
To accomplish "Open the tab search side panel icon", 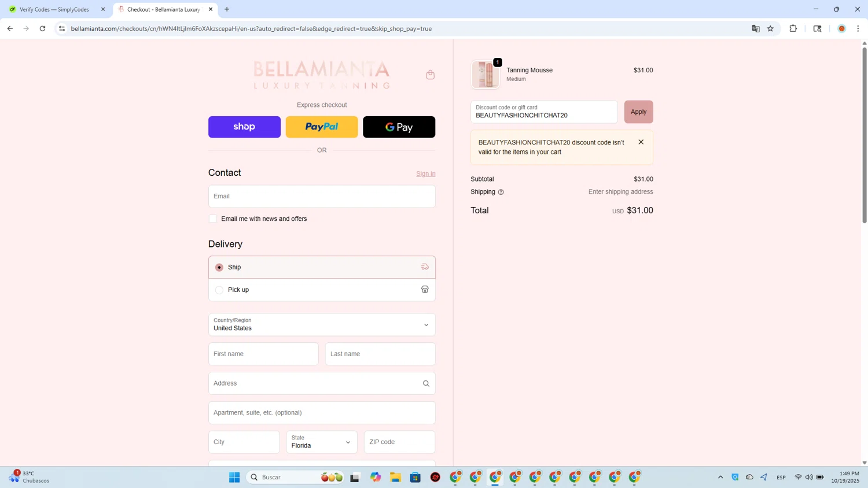I will point(817,28).
